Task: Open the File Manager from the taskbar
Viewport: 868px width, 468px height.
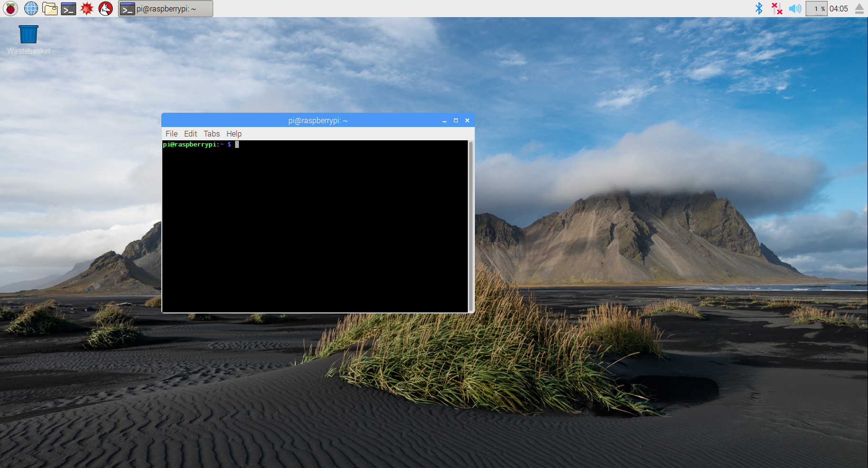Action: tap(50, 8)
